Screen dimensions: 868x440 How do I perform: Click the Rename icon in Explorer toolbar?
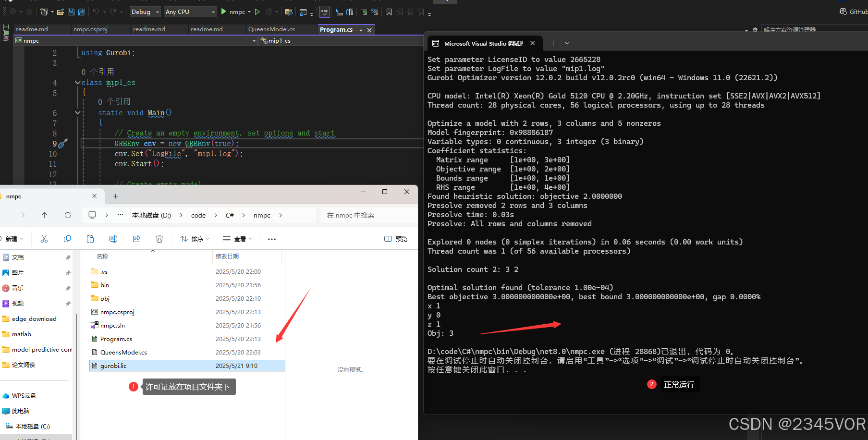tap(113, 239)
